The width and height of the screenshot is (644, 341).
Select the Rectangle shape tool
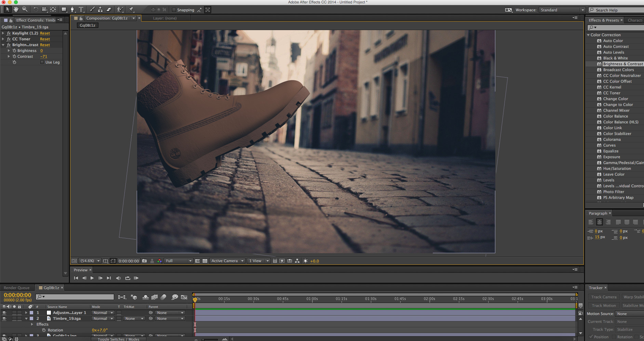[x=64, y=10]
